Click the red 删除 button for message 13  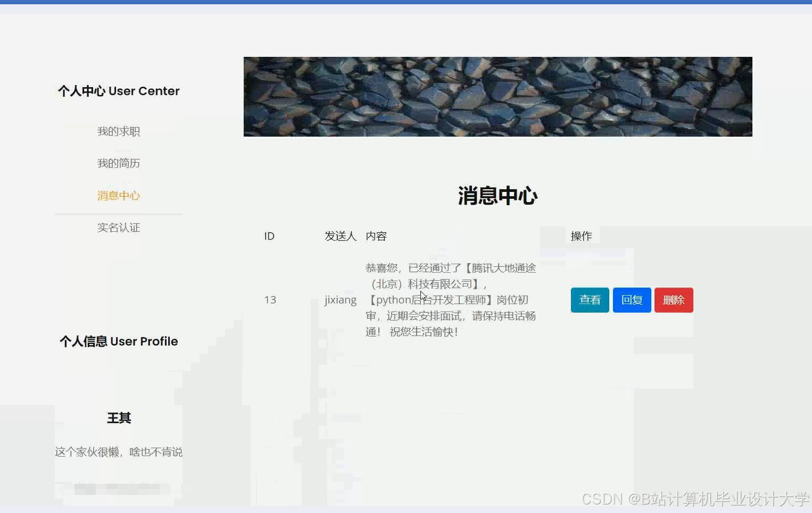674,300
